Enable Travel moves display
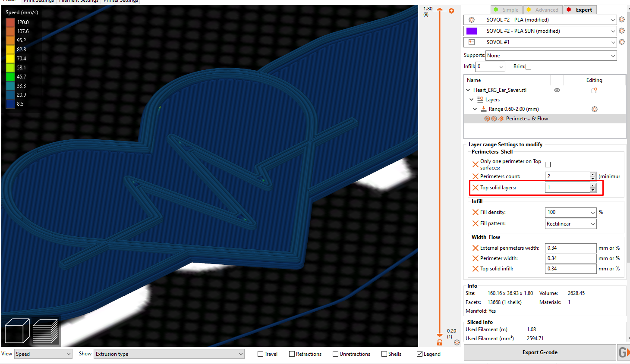The width and height of the screenshot is (630, 364). pos(260,354)
